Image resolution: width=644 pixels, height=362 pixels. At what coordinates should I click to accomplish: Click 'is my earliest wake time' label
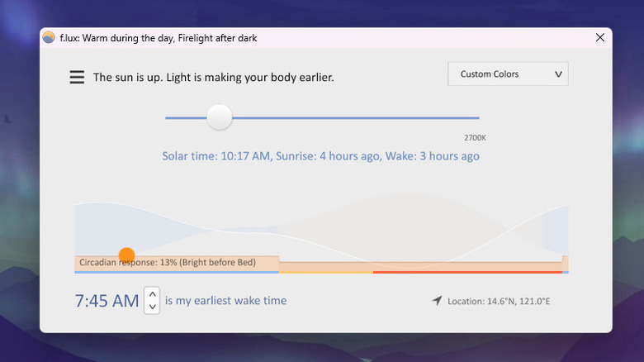pyautogui.click(x=226, y=301)
